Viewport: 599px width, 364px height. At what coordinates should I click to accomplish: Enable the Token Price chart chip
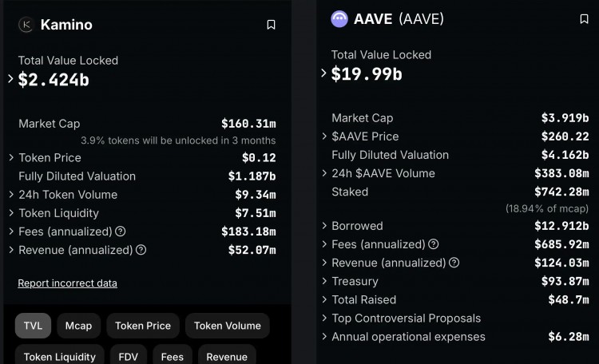tap(143, 326)
